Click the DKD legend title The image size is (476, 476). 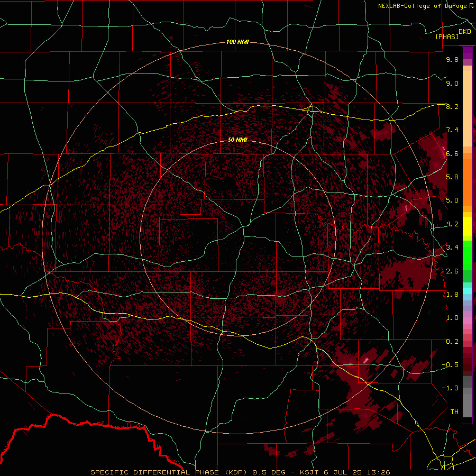[x=464, y=32]
